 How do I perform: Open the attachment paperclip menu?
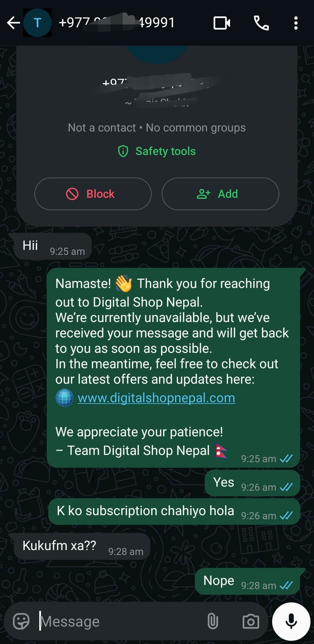(213, 621)
